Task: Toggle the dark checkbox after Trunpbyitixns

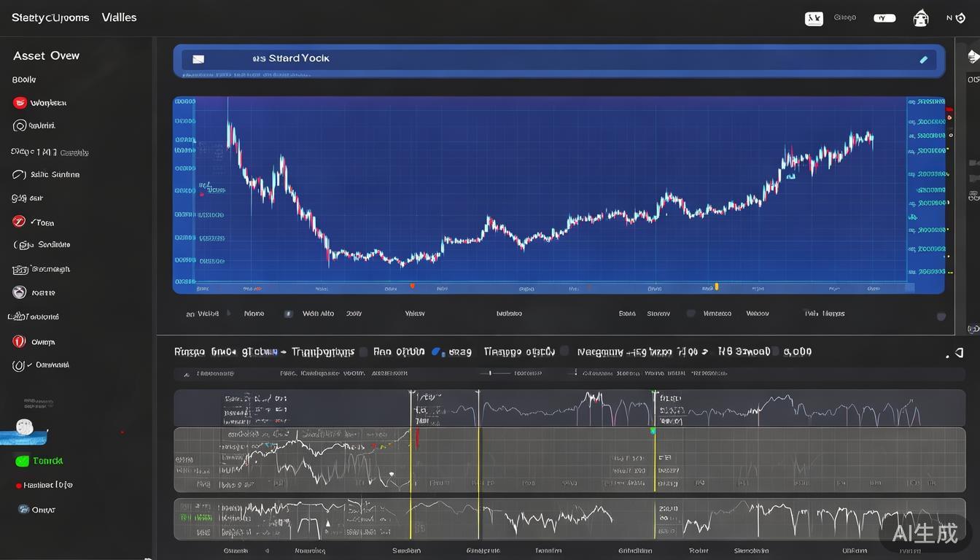Action: point(363,351)
